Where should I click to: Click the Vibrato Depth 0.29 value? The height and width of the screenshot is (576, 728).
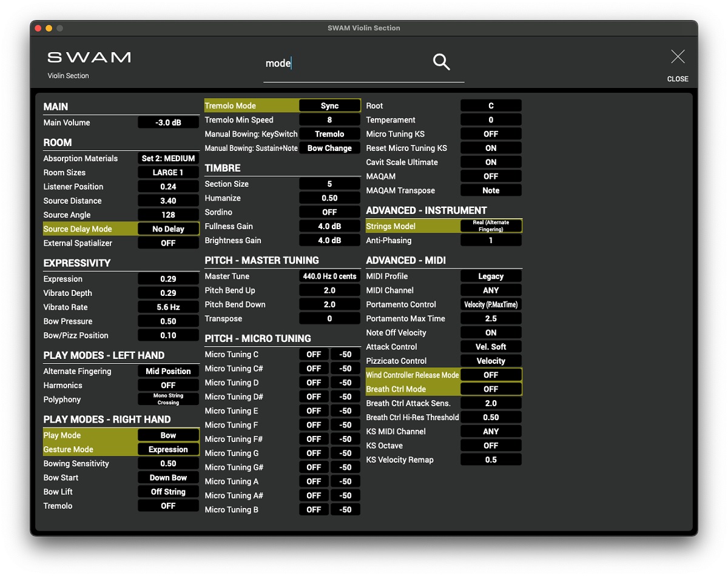[168, 293]
